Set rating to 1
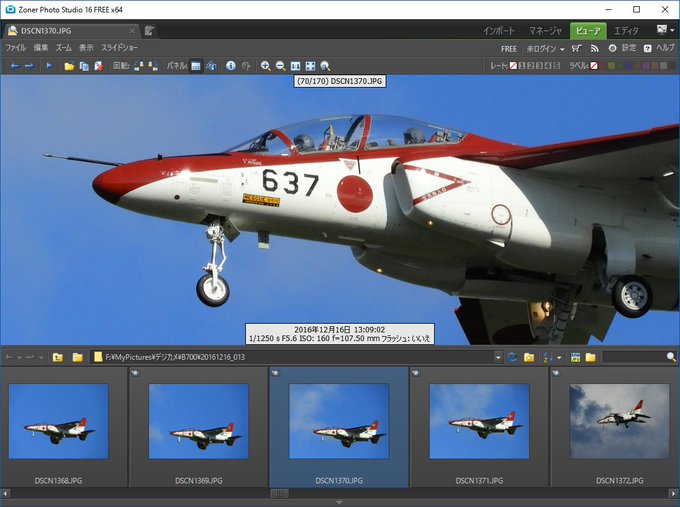 (522, 66)
